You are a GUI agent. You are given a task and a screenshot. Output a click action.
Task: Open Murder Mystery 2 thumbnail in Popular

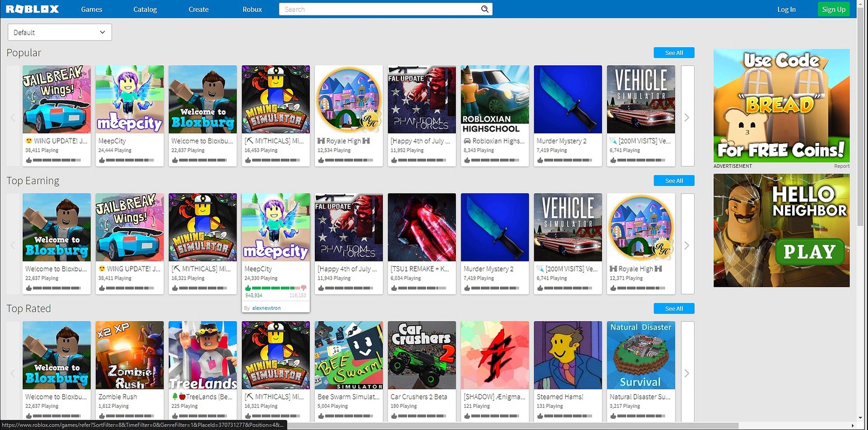pyautogui.click(x=568, y=99)
